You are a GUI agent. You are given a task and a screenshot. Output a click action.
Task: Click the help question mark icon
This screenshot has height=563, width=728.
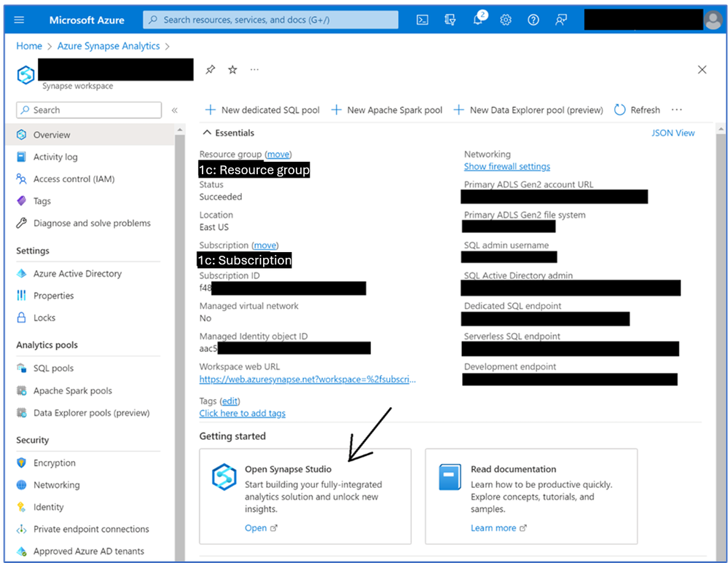click(x=533, y=20)
